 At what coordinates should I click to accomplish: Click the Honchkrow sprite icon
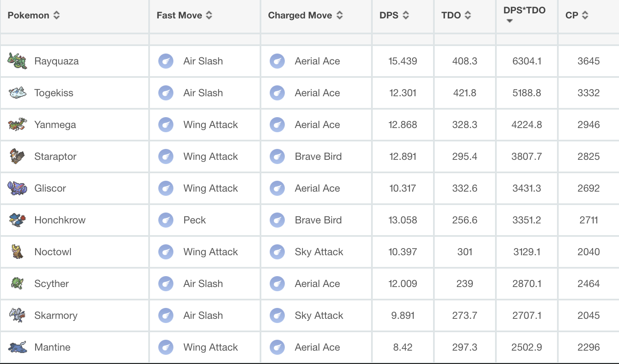17,220
